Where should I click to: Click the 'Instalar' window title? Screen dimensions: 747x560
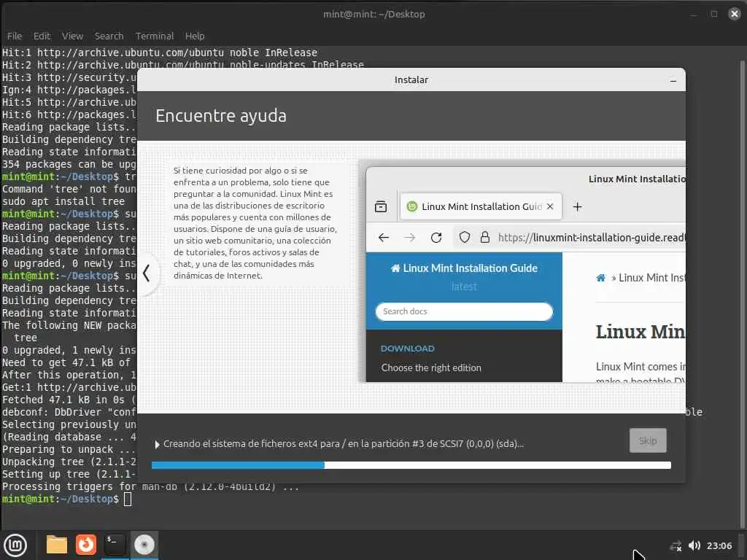[x=411, y=80]
